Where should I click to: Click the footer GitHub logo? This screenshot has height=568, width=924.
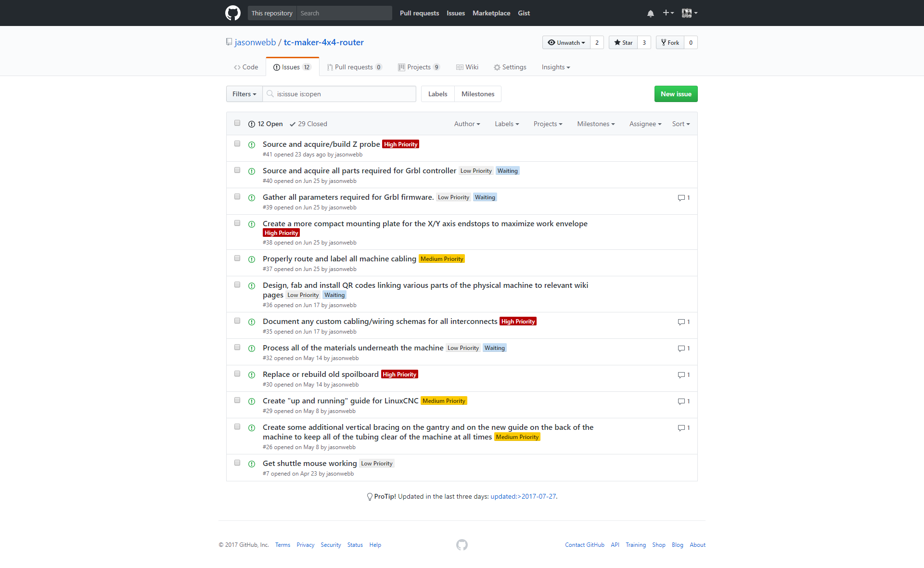[462, 545]
